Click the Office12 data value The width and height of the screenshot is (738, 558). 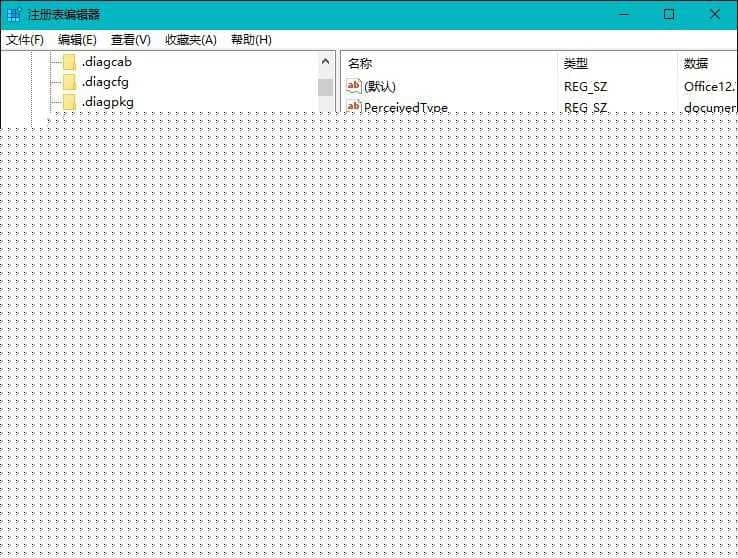point(710,87)
